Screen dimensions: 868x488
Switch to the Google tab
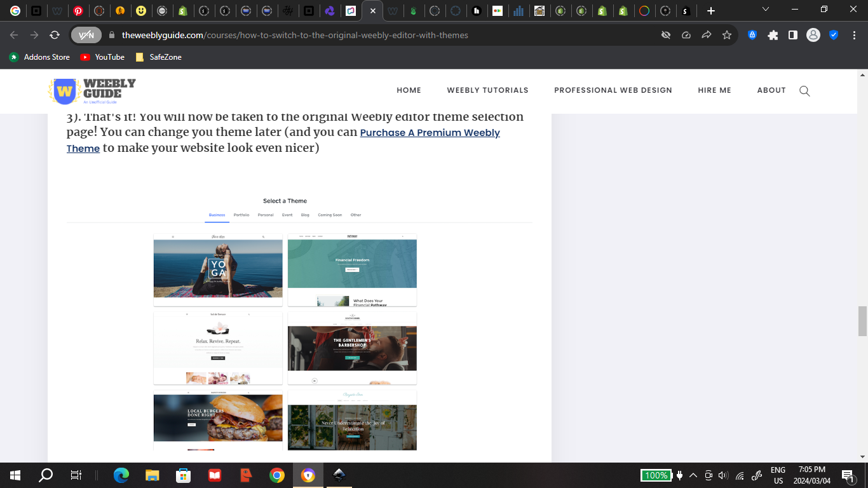point(15,11)
